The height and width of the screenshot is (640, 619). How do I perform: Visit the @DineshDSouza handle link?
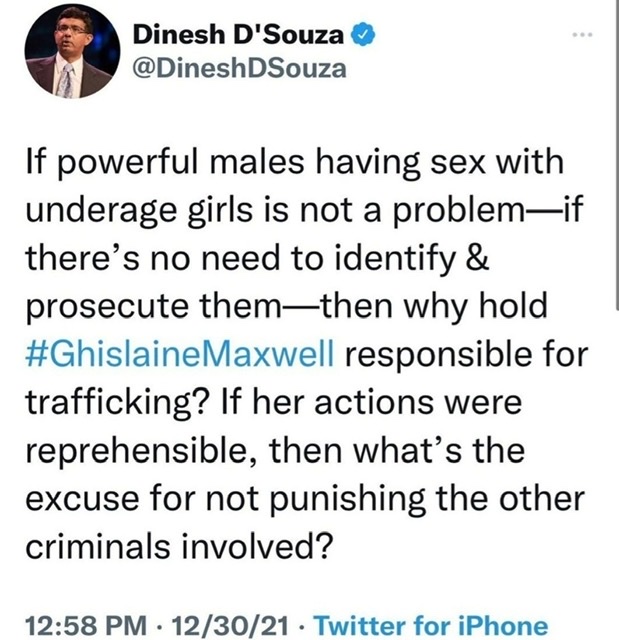(240, 69)
